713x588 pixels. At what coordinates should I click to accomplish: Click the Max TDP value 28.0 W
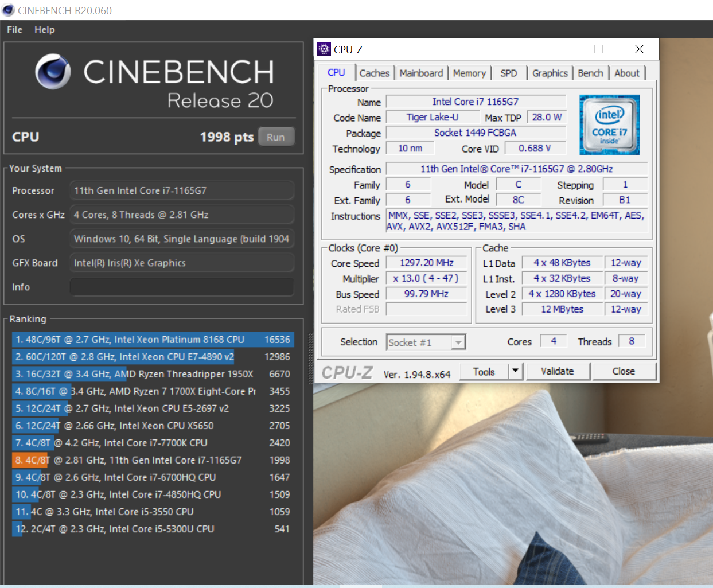tap(547, 117)
